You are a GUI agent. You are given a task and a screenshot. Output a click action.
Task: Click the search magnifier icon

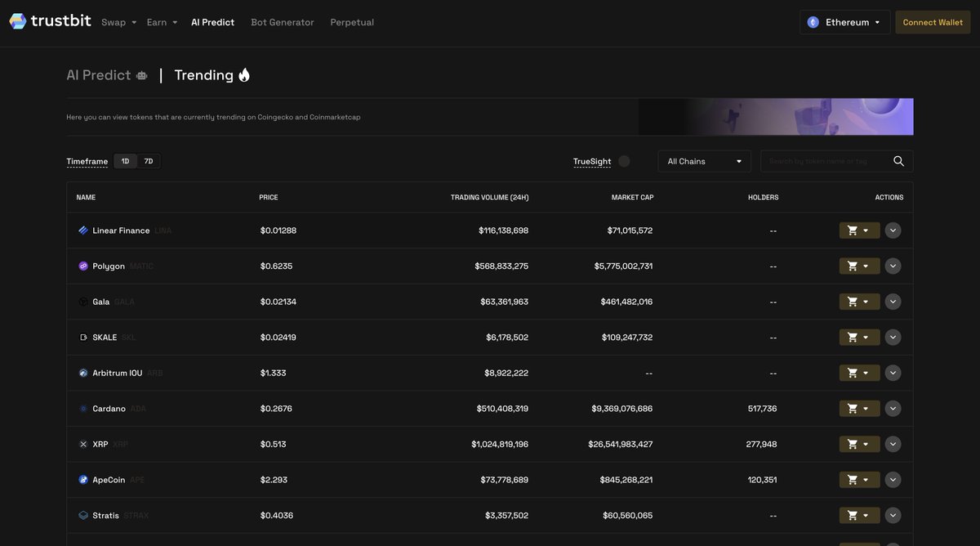(898, 161)
